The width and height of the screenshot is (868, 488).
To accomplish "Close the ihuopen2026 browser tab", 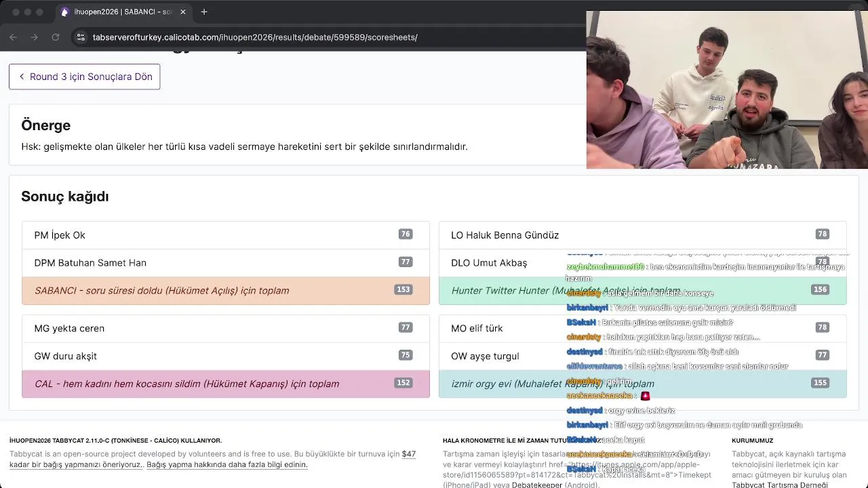I will click(182, 12).
